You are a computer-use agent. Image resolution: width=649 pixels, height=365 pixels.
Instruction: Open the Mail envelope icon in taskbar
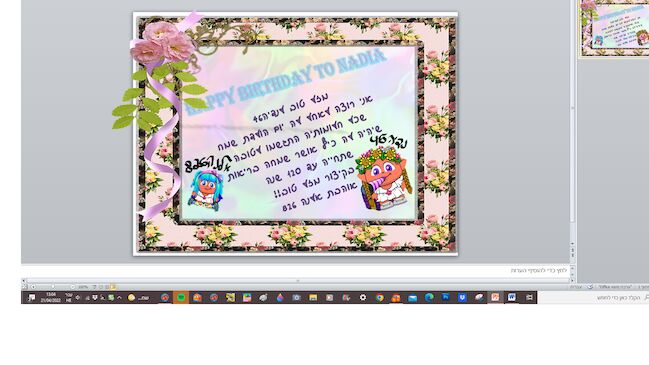point(412,298)
